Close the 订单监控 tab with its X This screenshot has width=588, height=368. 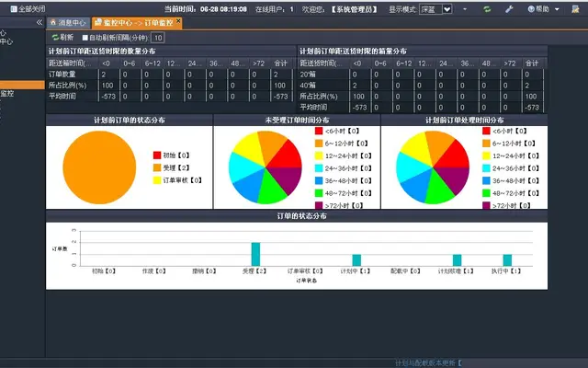click(x=178, y=21)
